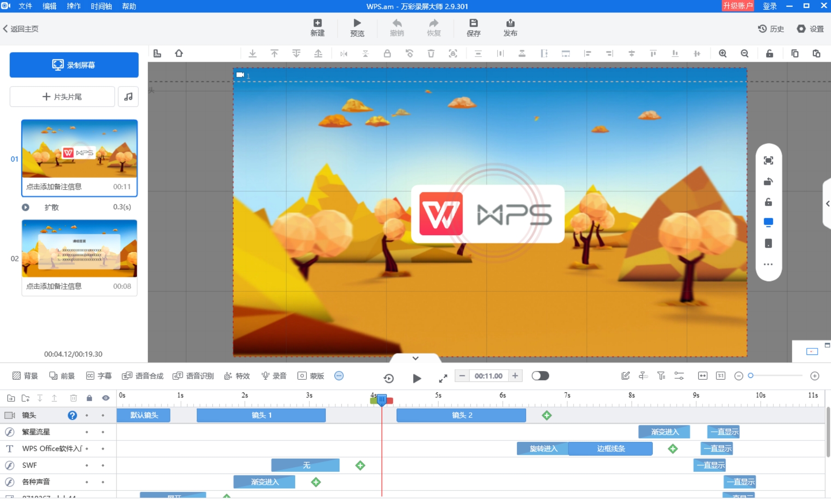Select the blue desktop monitor view icon
This screenshot has width=831, height=504.
click(x=768, y=222)
